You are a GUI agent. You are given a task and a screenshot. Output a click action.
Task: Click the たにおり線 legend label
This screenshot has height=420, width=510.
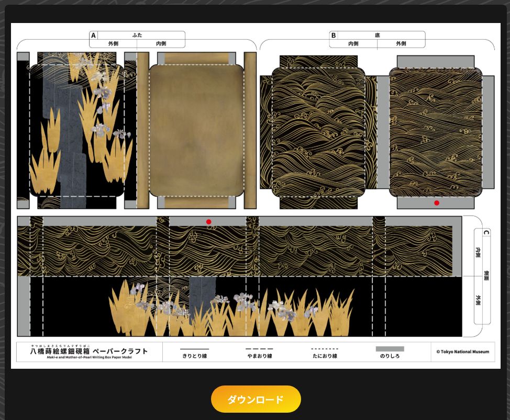tap(325, 356)
